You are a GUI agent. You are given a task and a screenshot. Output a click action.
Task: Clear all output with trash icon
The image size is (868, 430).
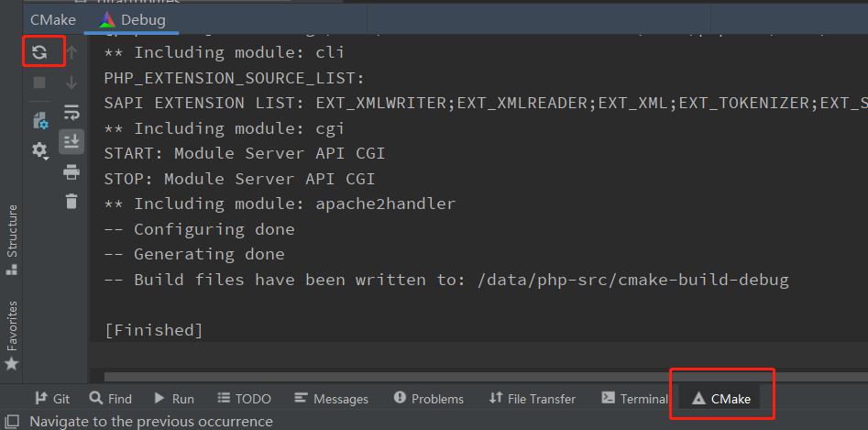71,201
